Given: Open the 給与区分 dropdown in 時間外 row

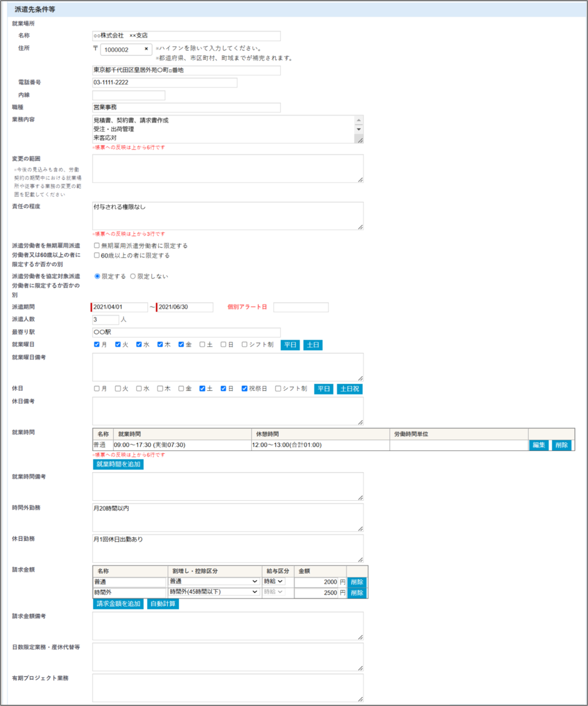Looking at the screenshot, I should point(274,592).
